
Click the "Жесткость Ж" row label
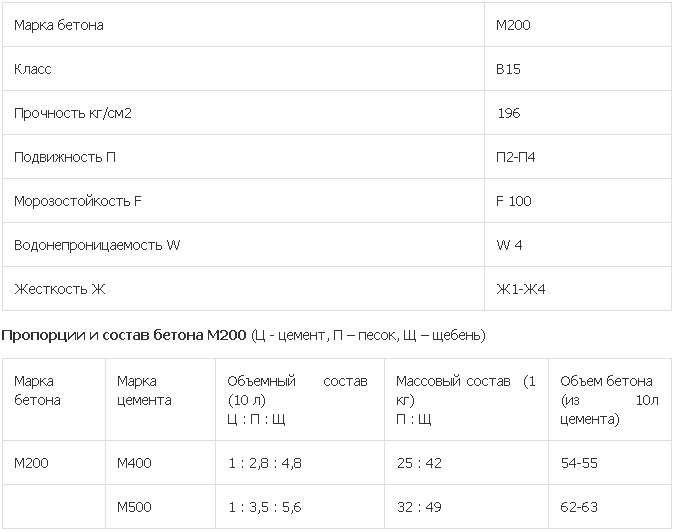click(59, 290)
